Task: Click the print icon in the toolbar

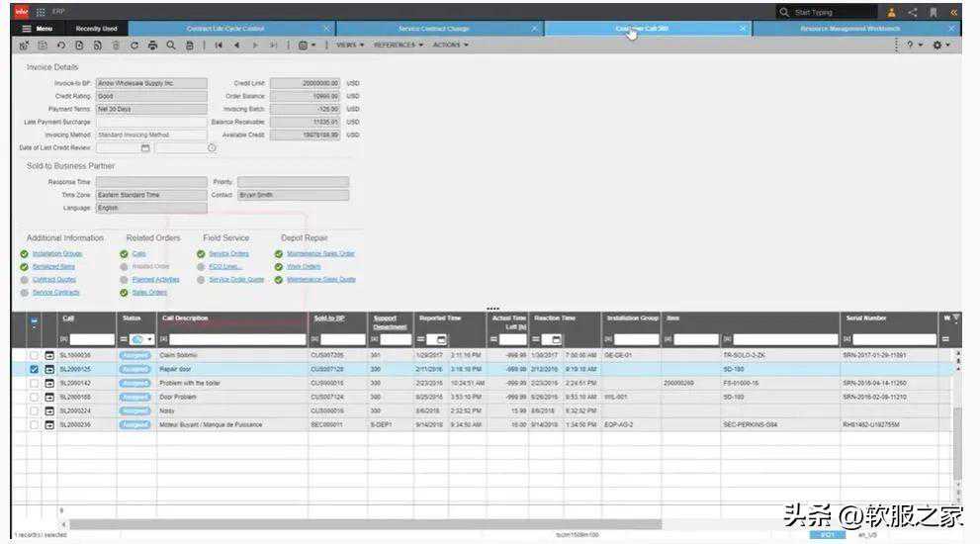Action: pos(152,45)
